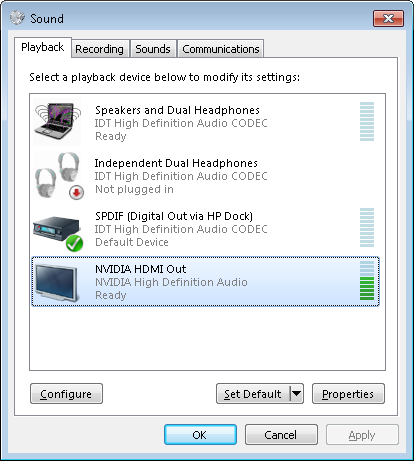Screen dimensions: 414x461
Task: Open the Sounds tab
Action: pyautogui.click(x=153, y=49)
